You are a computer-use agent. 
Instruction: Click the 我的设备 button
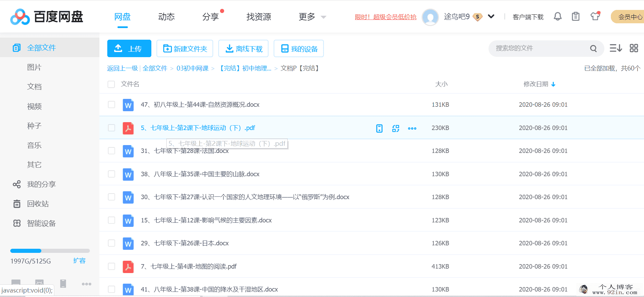[x=299, y=49]
